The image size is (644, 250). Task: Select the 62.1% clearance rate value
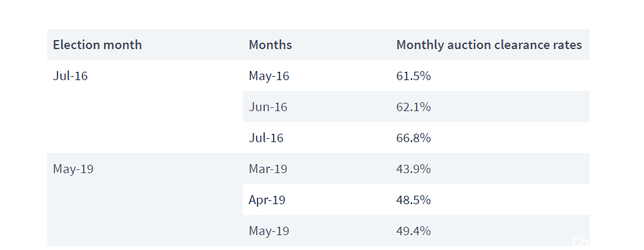(x=413, y=107)
